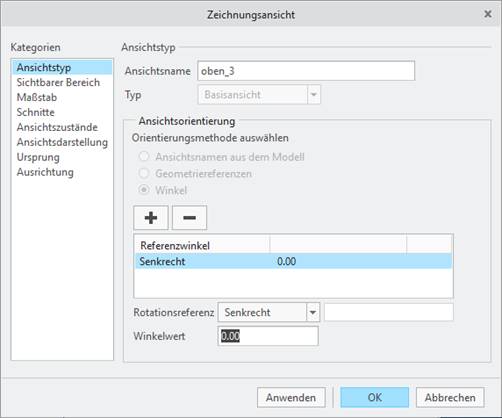
Task: Click the Anwenden button
Action: pyautogui.click(x=291, y=397)
